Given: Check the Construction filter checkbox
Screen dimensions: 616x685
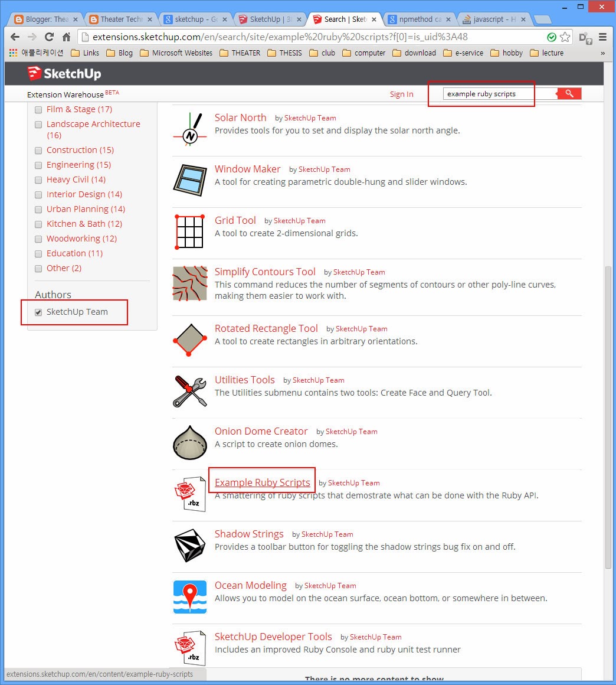Looking at the screenshot, I should (38, 150).
